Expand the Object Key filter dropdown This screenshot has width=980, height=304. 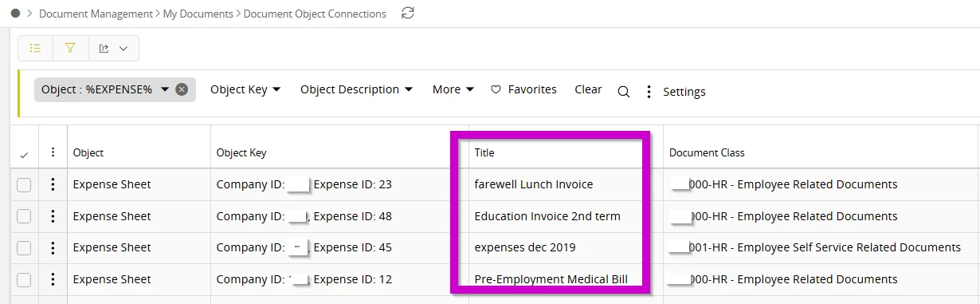pyautogui.click(x=245, y=89)
